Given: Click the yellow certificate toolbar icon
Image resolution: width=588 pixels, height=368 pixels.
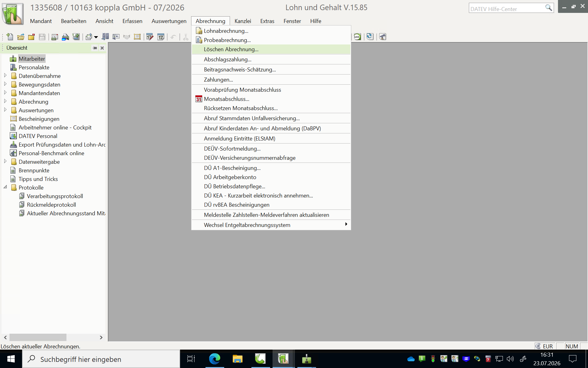Looking at the screenshot, I should click(137, 37).
